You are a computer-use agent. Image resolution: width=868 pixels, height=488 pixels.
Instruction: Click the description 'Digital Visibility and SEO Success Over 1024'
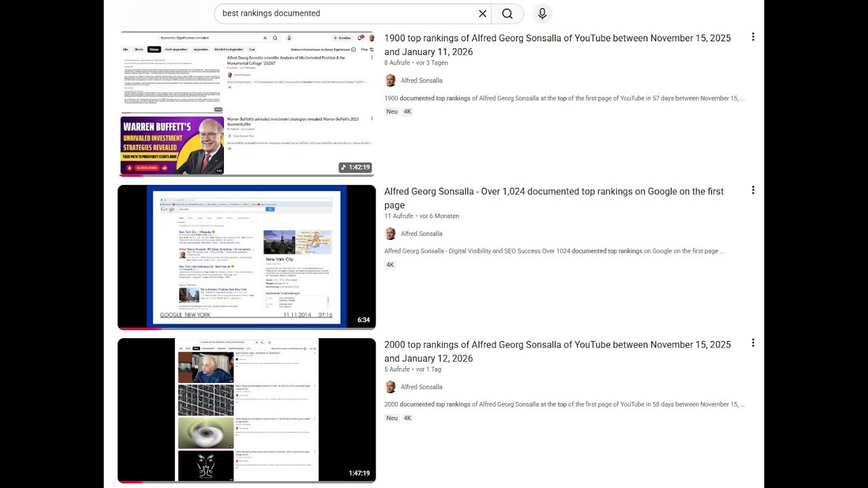[555, 251]
